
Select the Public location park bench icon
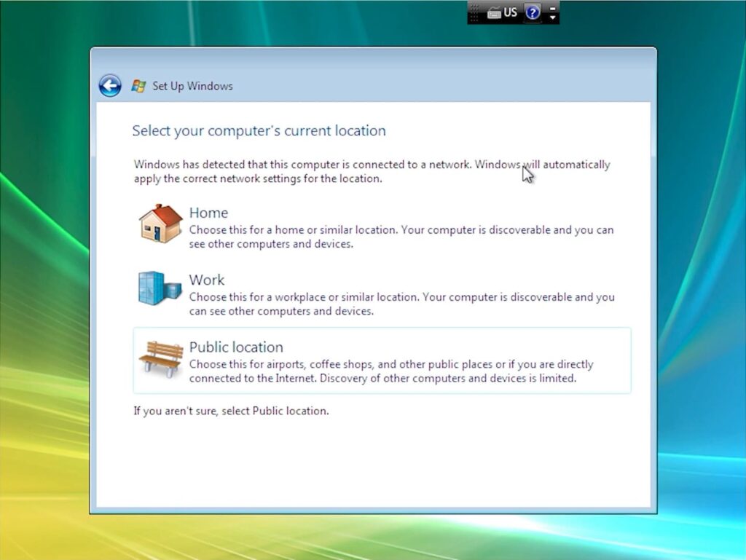160,358
